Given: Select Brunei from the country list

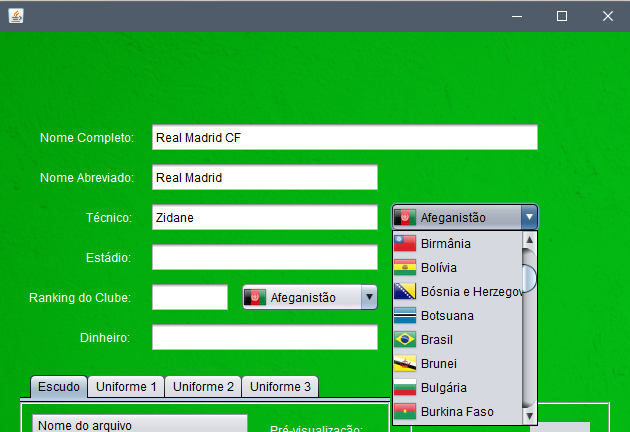Looking at the screenshot, I should click(x=458, y=364).
